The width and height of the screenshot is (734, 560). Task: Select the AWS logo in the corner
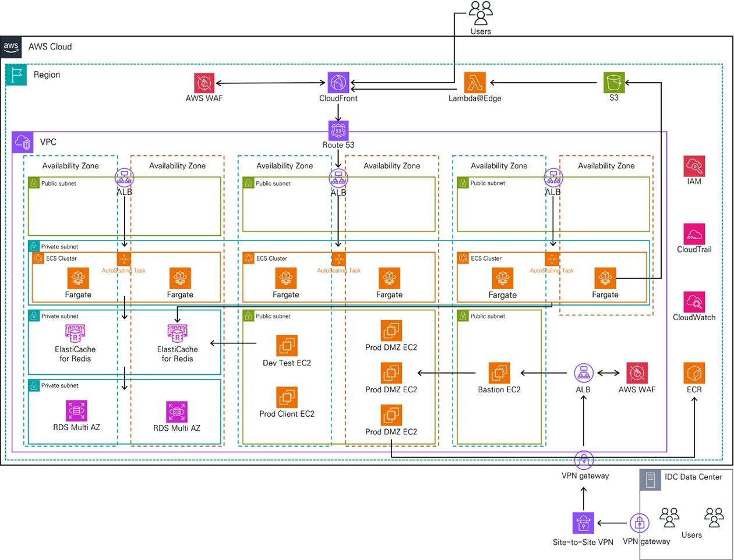(x=11, y=47)
